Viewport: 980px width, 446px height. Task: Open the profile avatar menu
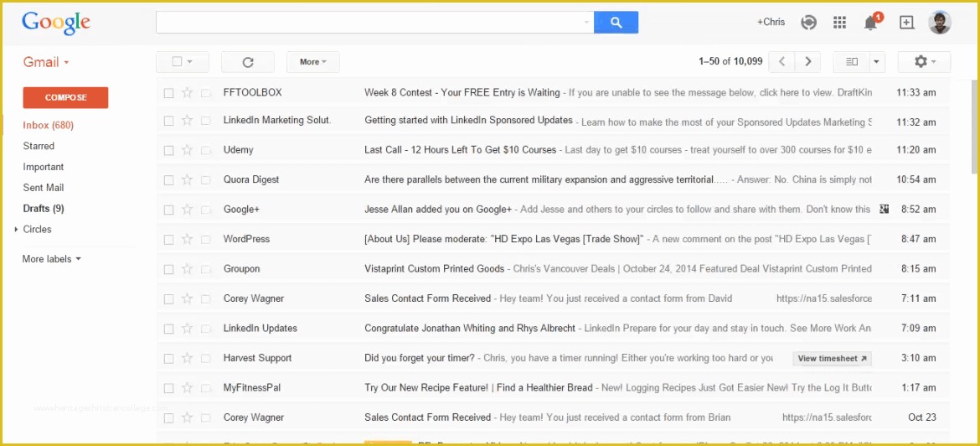pyautogui.click(x=940, y=23)
